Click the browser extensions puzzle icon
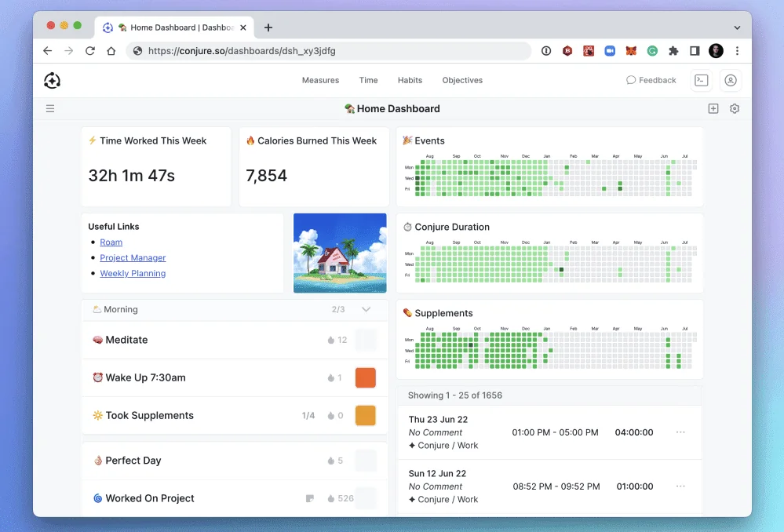The height and width of the screenshot is (532, 784). coord(673,51)
